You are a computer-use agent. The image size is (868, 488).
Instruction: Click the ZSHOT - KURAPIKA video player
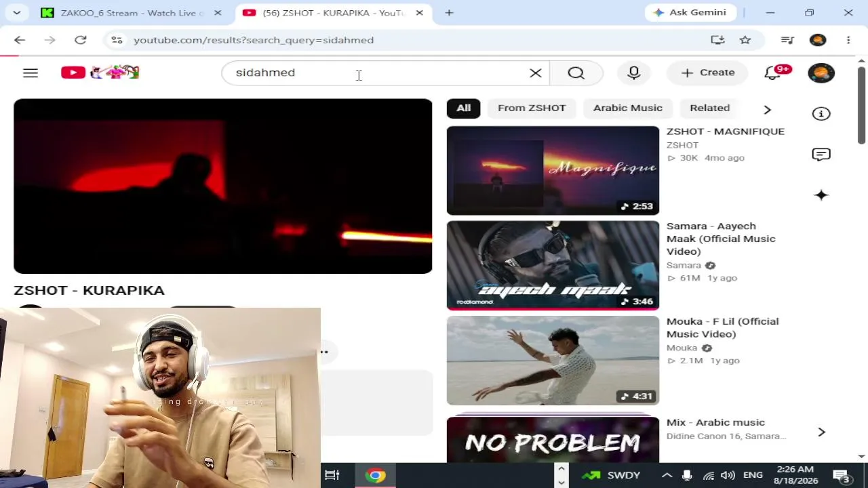tap(222, 186)
